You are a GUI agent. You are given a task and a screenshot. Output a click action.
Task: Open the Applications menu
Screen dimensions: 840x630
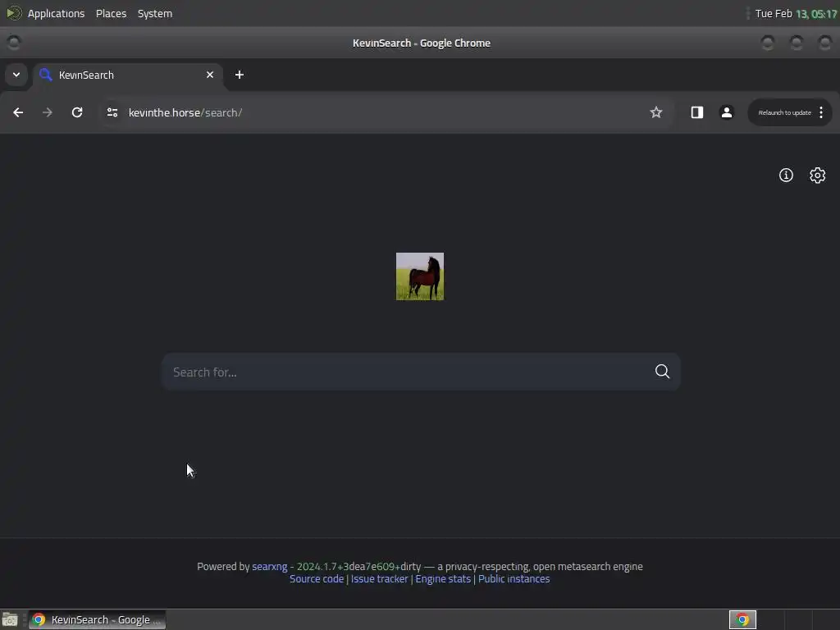[57, 13]
